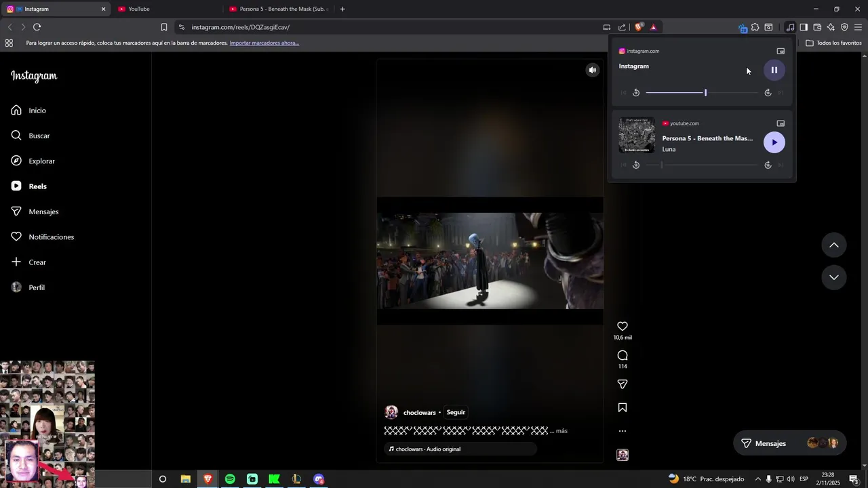This screenshot has width=868, height=488.
Task: Open the extensions puzzle icon
Action: pyautogui.click(x=755, y=27)
